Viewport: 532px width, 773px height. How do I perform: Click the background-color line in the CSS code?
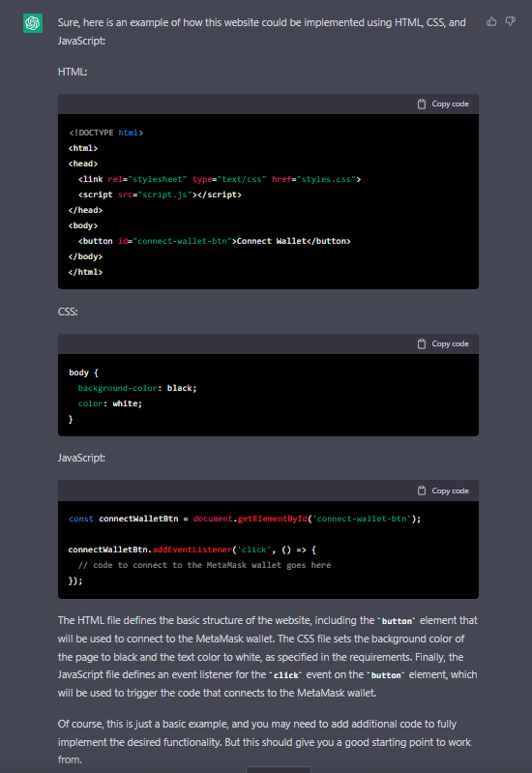(137, 388)
